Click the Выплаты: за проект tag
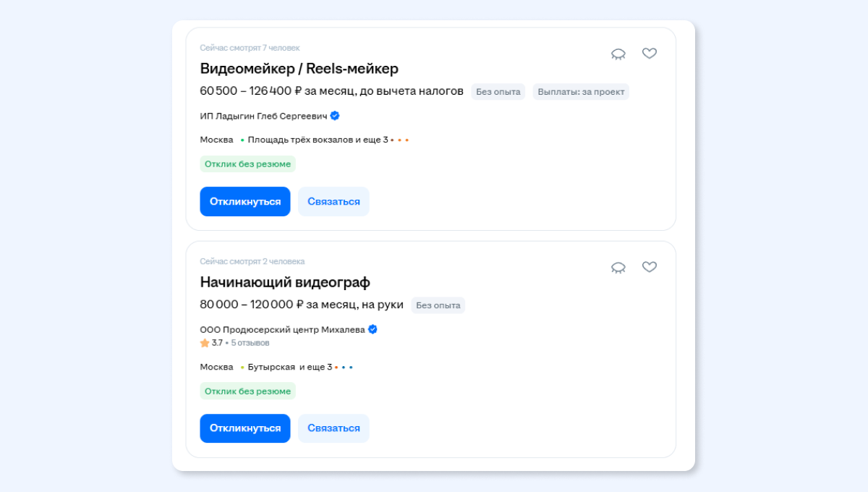Screen dimensions: 868x492 click(x=581, y=92)
